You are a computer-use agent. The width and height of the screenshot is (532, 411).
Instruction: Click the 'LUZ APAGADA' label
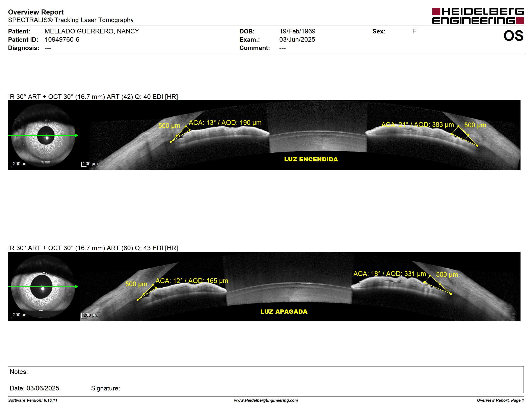point(284,311)
